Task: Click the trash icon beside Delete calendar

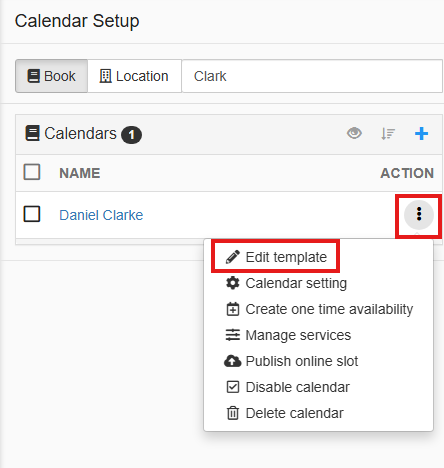Action: [x=232, y=413]
